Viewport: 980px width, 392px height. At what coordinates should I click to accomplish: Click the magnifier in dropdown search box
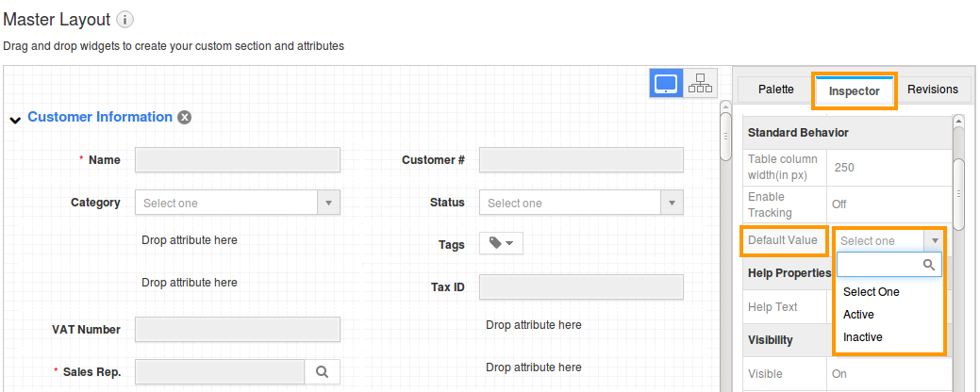pos(929,265)
